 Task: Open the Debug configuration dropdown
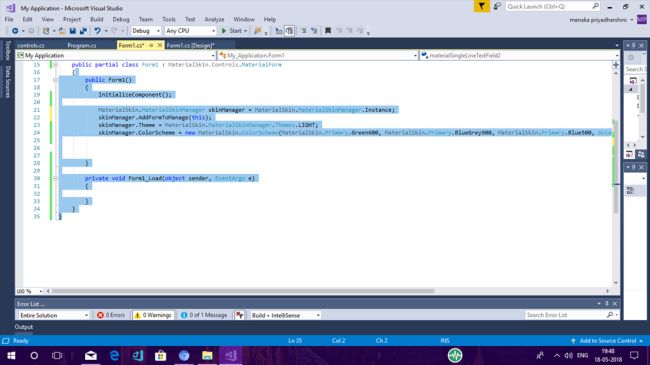pos(146,31)
